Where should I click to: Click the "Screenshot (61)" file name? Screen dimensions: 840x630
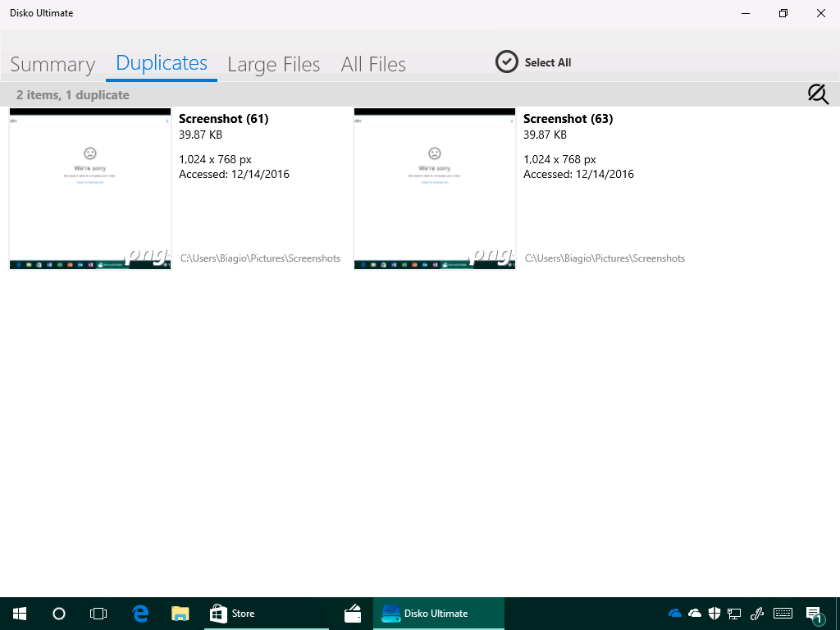223,119
